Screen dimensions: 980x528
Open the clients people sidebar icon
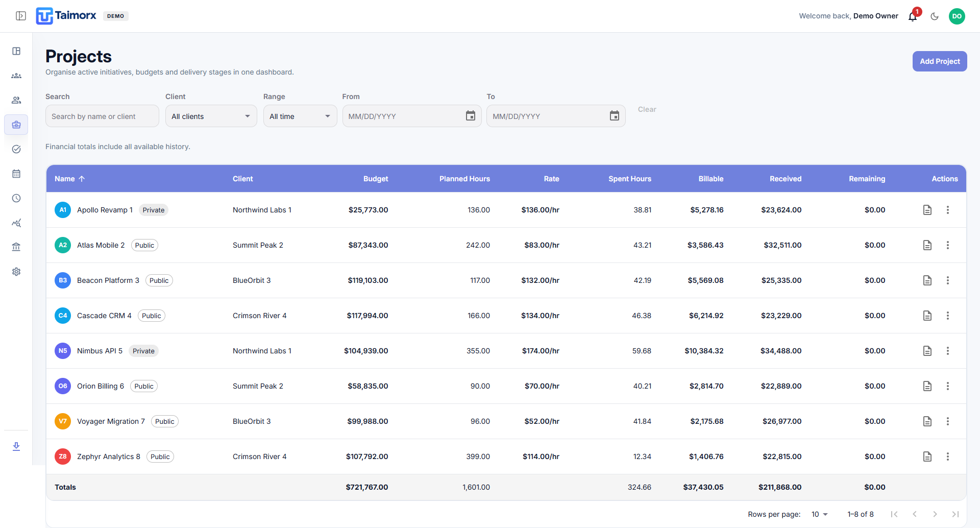[16, 100]
